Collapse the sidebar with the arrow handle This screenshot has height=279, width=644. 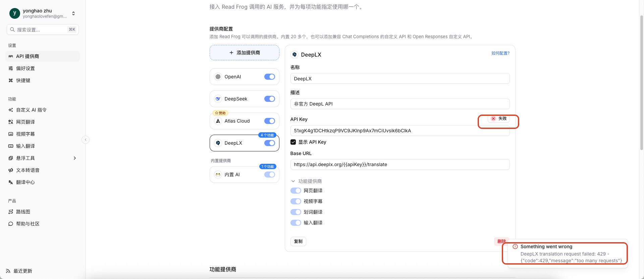coord(86,140)
